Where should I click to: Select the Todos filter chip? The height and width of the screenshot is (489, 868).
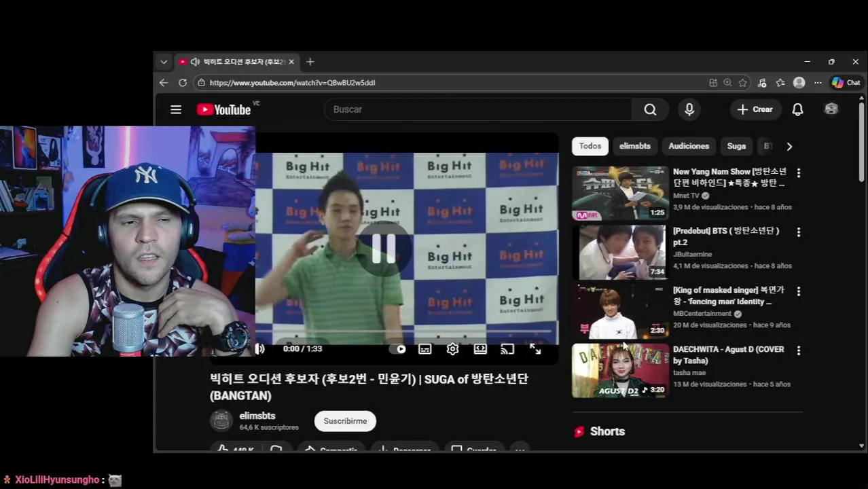pos(590,146)
